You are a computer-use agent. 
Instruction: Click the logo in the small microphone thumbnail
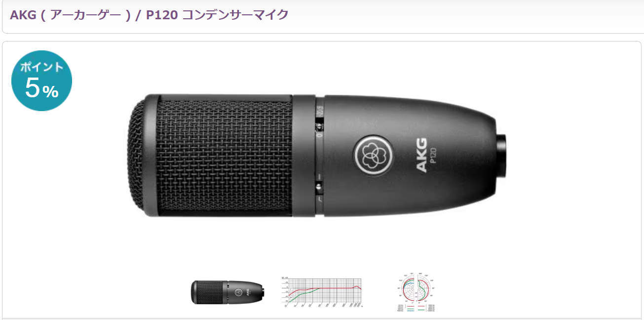point(238,292)
